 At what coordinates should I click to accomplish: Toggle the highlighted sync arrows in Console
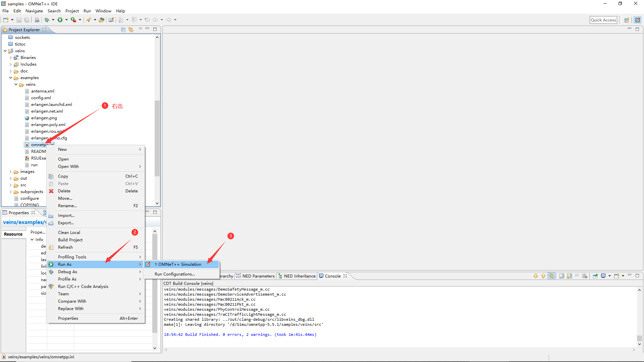[x=551, y=276]
